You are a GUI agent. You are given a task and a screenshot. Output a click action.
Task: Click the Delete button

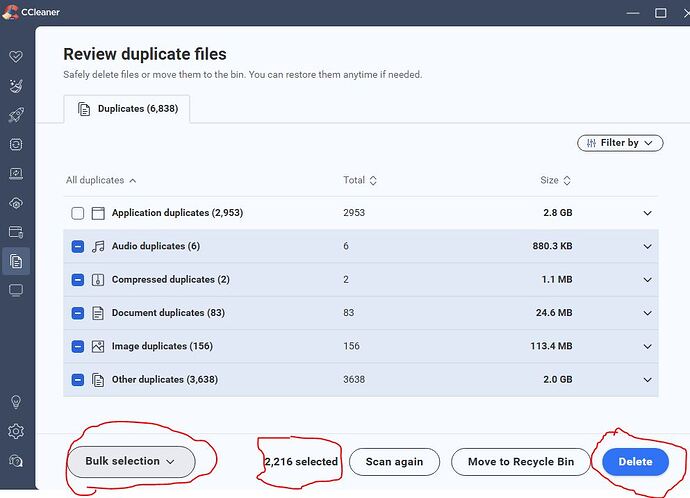click(635, 461)
